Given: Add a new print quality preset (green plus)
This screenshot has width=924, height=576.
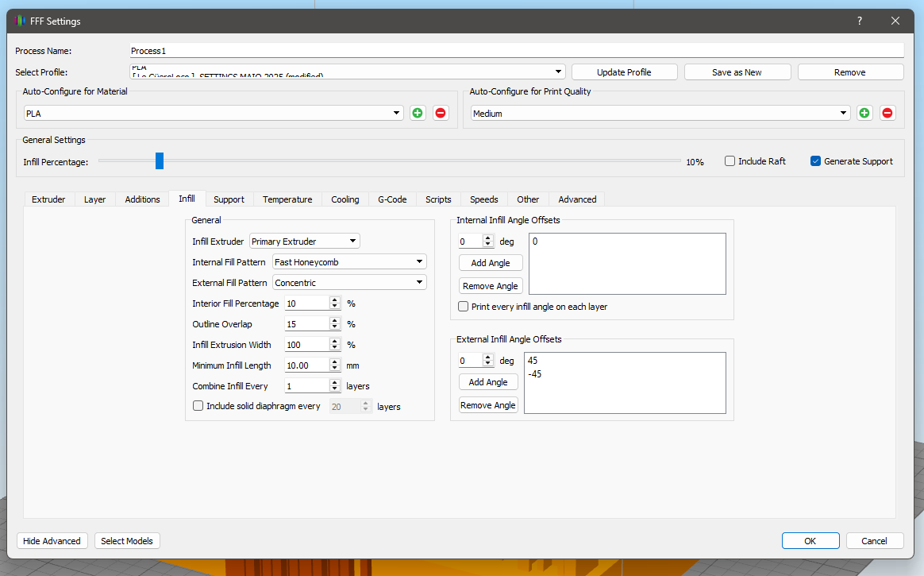Looking at the screenshot, I should [x=864, y=113].
